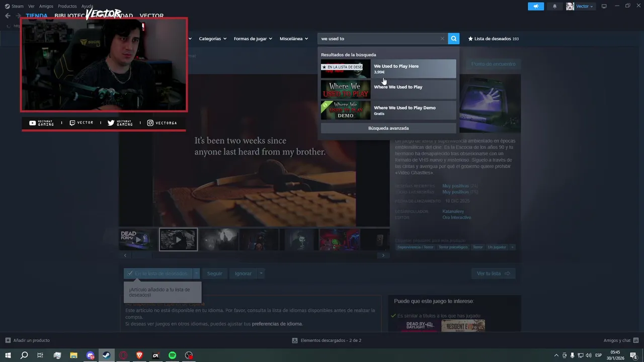
Task: Open File Explorer from the taskbar
Action: [x=73, y=355]
